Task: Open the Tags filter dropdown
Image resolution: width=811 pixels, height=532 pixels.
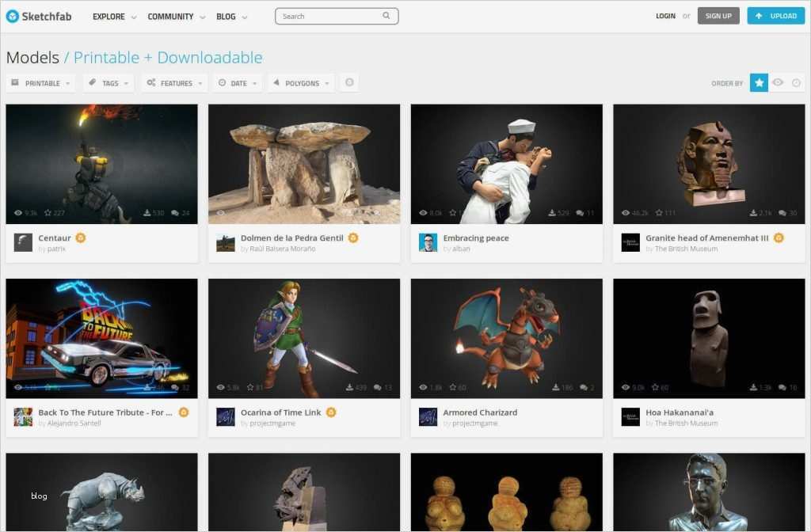Action: (x=109, y=82)
